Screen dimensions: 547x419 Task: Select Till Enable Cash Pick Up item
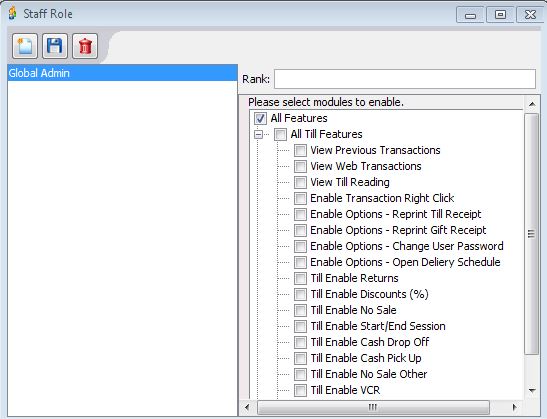pos(366,358)
